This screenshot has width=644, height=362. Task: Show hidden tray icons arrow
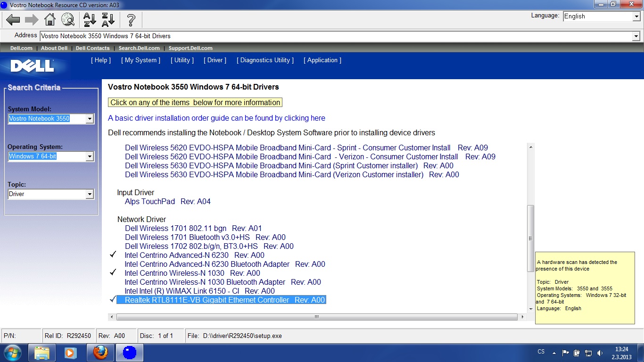pos(554,353)
